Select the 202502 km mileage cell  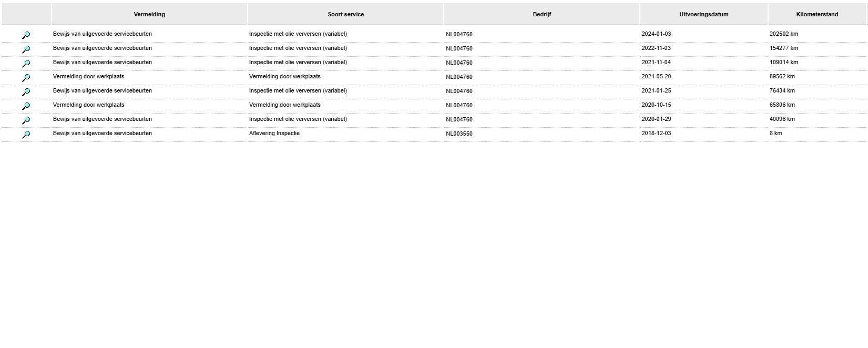783,34
